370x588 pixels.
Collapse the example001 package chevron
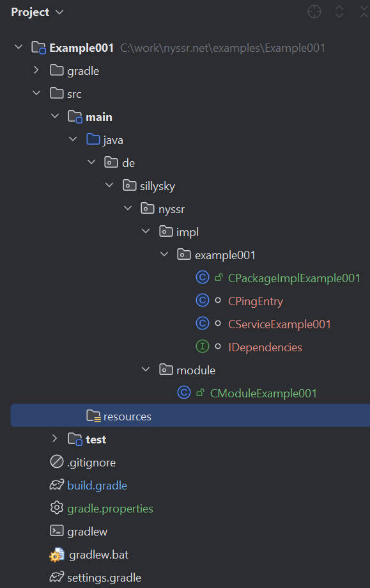tap(164, 254)
